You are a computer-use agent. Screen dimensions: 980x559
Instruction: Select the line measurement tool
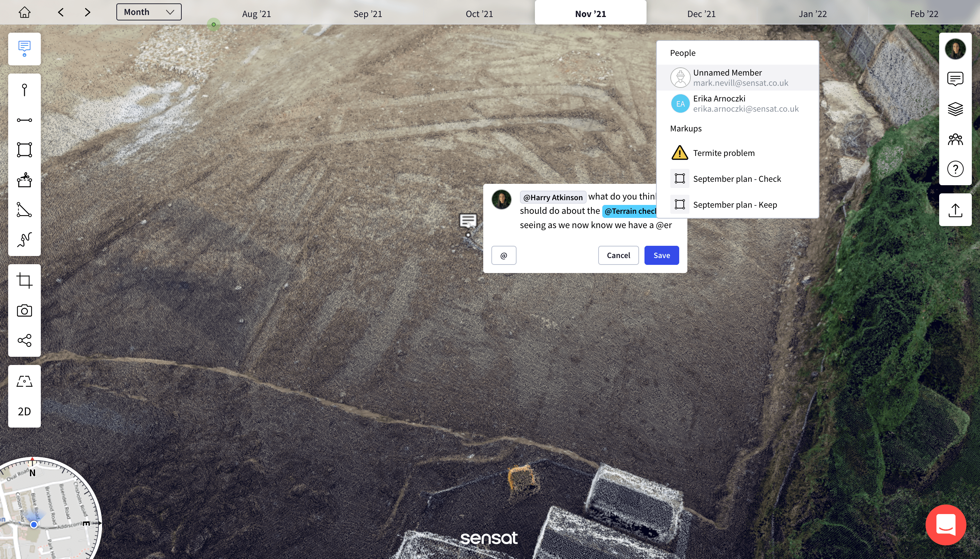[x=24, y=120]
